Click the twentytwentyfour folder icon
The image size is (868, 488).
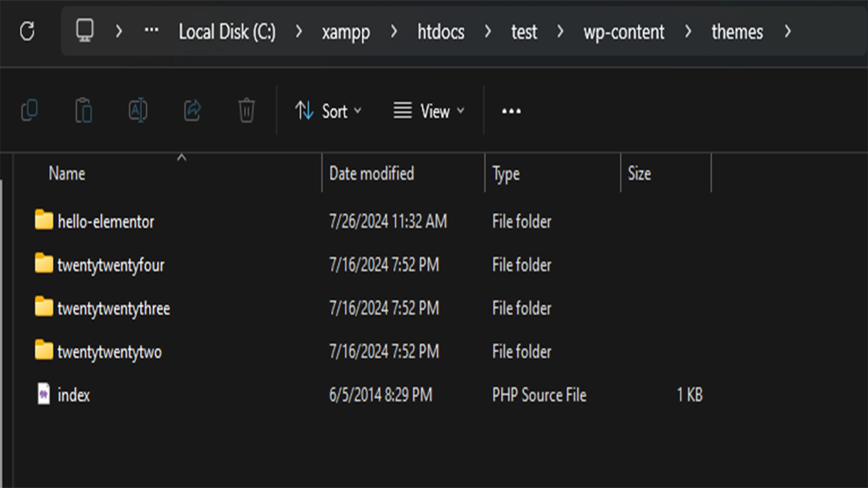44,263
